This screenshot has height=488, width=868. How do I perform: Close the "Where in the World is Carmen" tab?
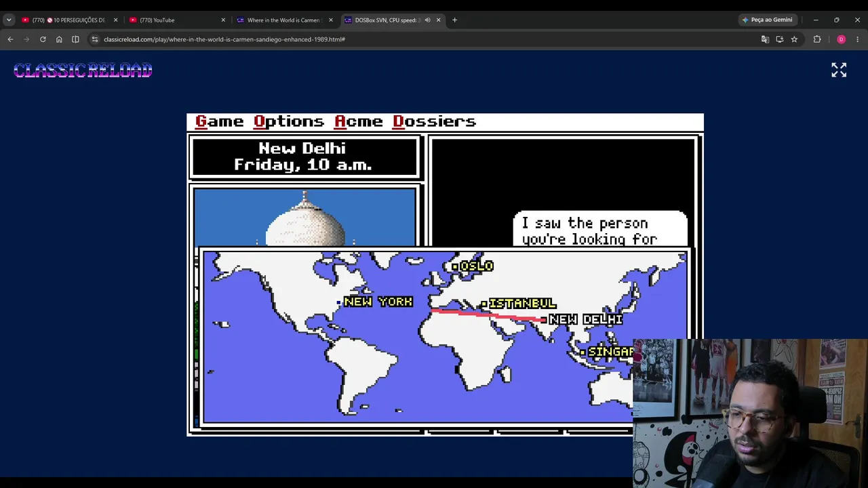tap(331, 20)
